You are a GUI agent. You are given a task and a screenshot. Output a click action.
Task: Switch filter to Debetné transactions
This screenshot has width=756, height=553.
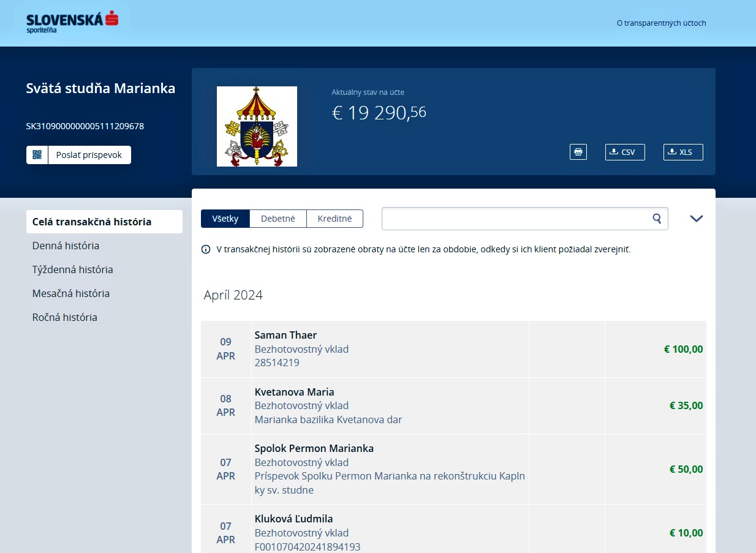(278, 219)
